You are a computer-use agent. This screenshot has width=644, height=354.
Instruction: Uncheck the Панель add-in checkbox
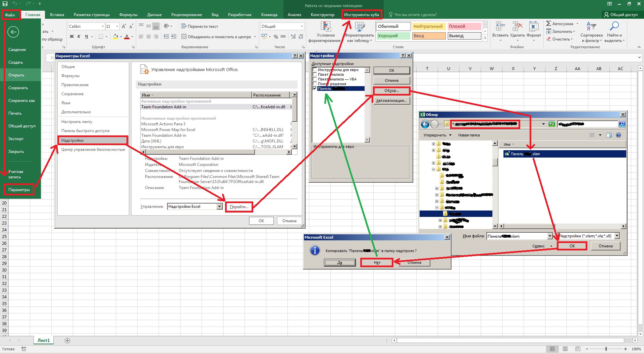tap(315, 88)
